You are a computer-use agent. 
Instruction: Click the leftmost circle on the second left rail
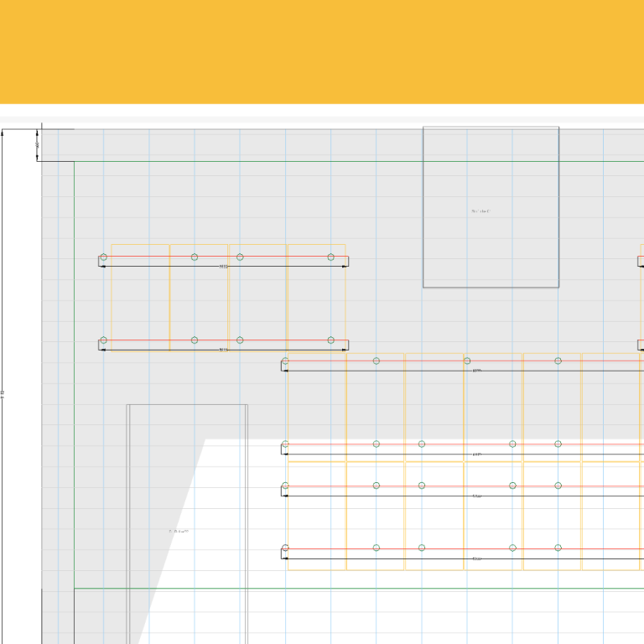click(x=104, y=340)
